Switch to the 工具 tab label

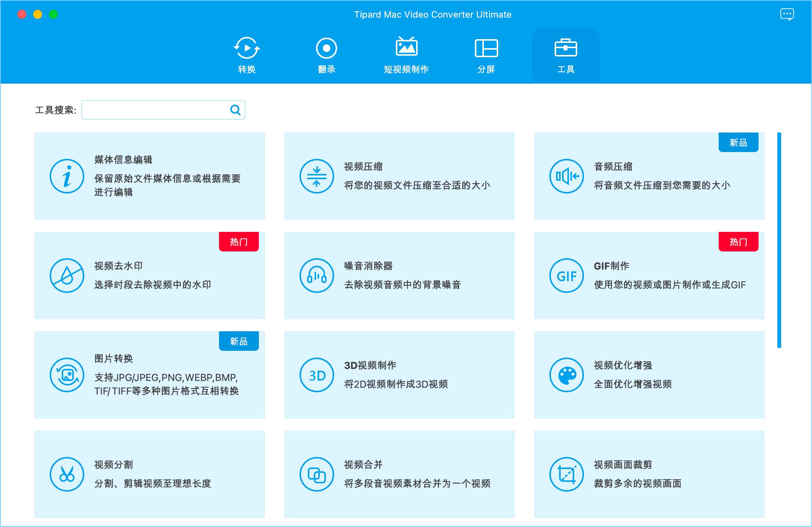tap(566, 70)
